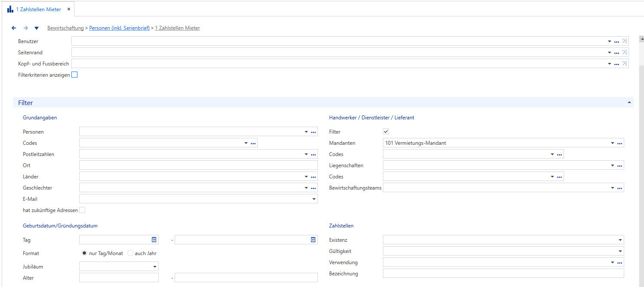Open the Seitenrand record link icon
644x287 pixels.
point(625,53)
